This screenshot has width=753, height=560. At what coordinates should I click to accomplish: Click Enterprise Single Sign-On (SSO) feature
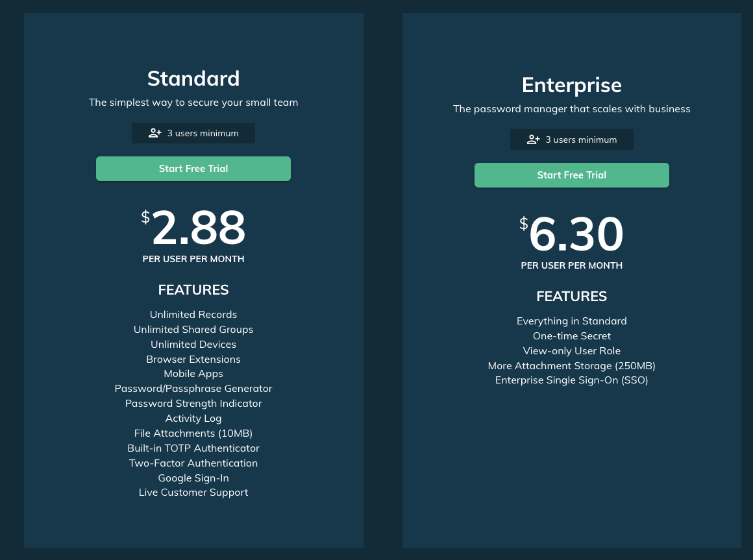571,380
